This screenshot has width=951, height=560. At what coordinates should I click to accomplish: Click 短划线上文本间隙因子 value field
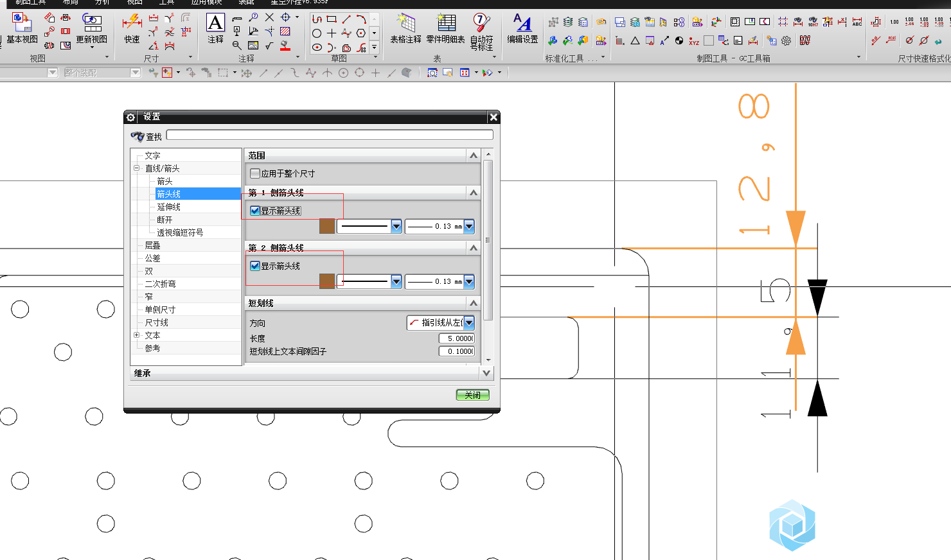[x=457, y=351]
